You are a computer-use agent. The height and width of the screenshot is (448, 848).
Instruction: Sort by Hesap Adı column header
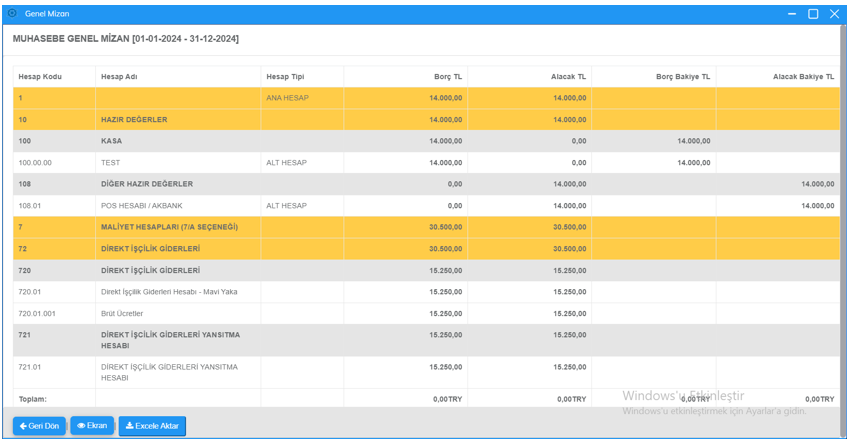(x=119, y=76)
